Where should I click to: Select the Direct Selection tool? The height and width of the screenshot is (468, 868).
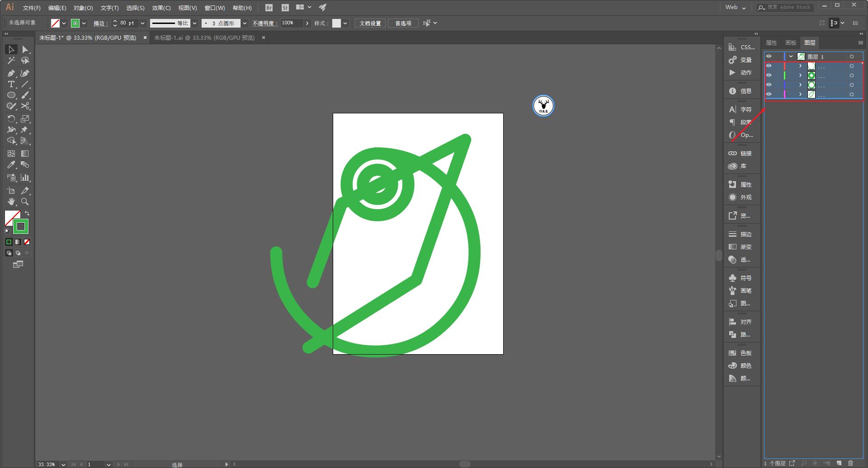click(x=25, y=49)
